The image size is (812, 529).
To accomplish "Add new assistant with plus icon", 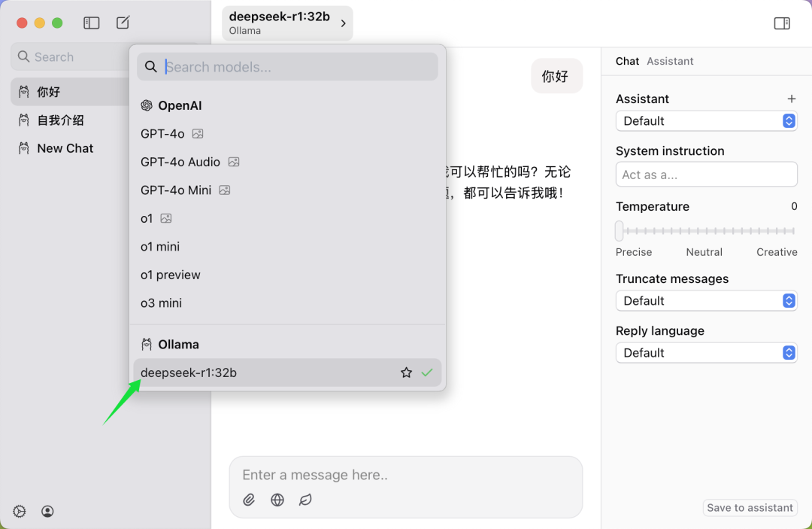I will coord(791,99).
